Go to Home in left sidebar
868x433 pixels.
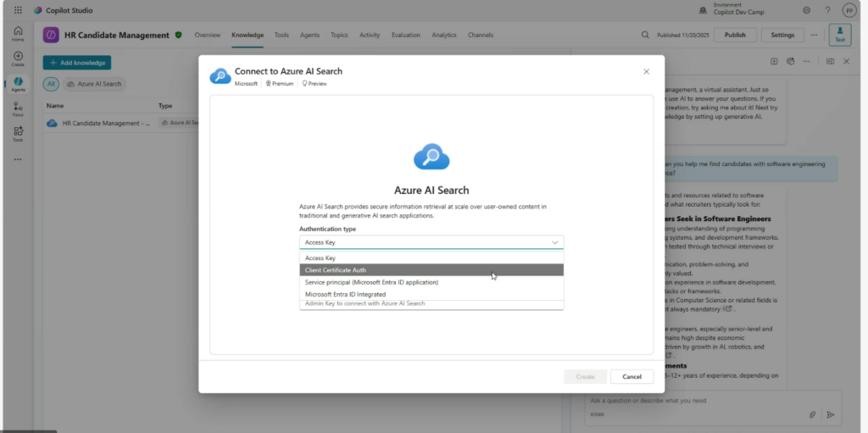click(18, 33)
